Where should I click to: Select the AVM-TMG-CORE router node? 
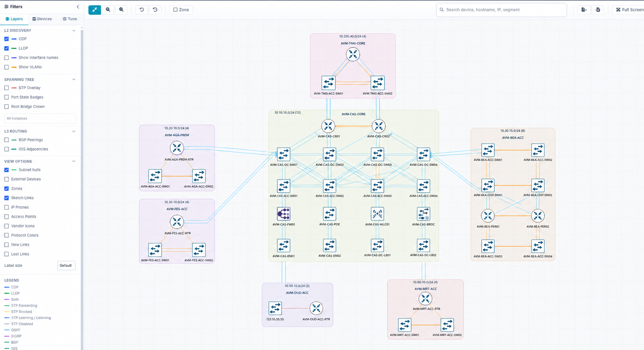tap(353, 54)
